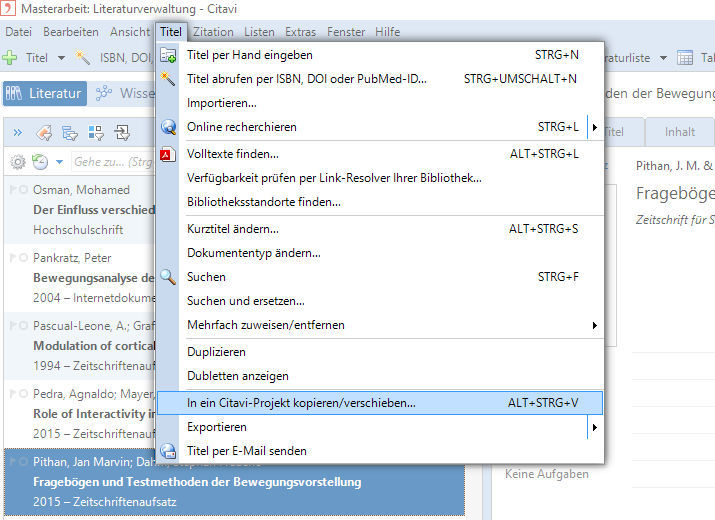
Task: Open the Extras menu
Action: point(301,32)
